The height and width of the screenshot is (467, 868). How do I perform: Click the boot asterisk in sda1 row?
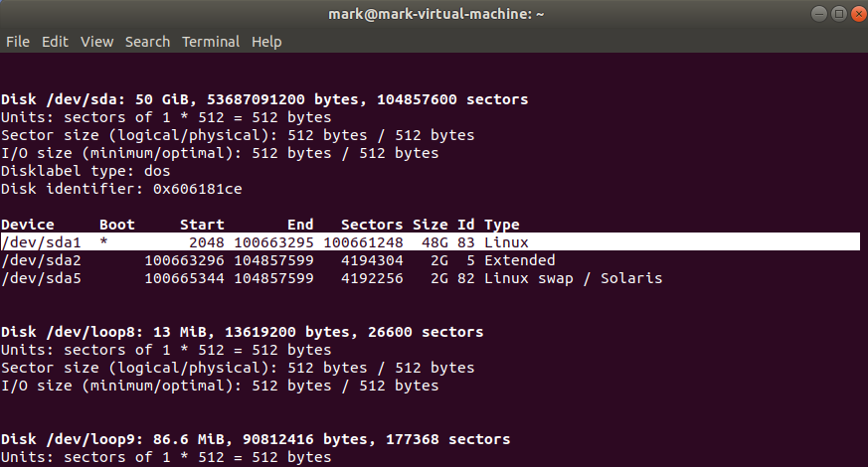pos(104,241)
